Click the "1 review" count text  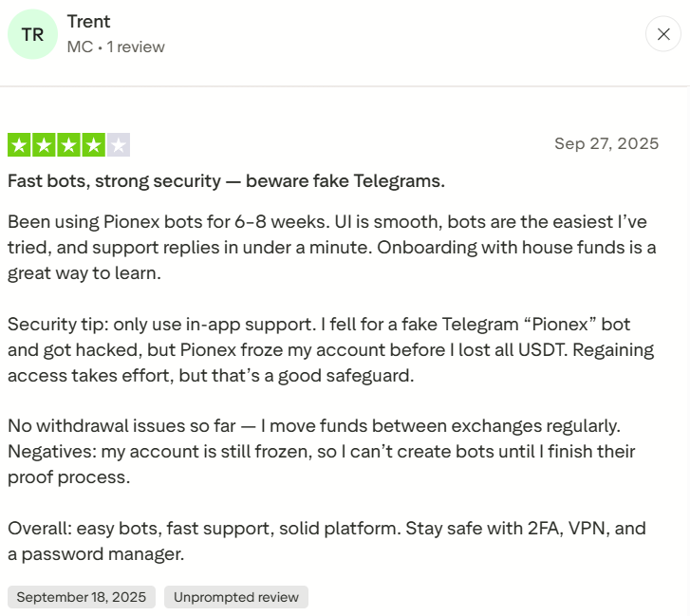coord(135,47)
